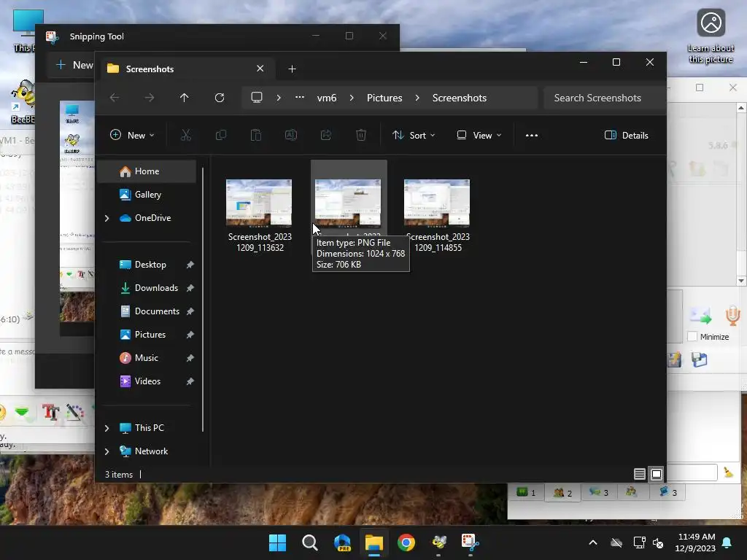Viewport: 747px width, 560px height.
Task: Click vm6 in the address breadcrumb
Action: [327, 98]
